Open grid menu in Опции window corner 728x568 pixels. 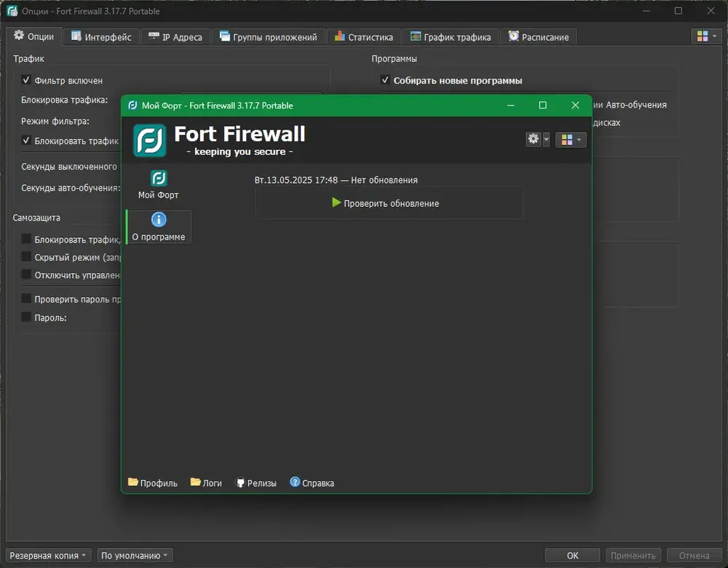click(x=706, y=36)
